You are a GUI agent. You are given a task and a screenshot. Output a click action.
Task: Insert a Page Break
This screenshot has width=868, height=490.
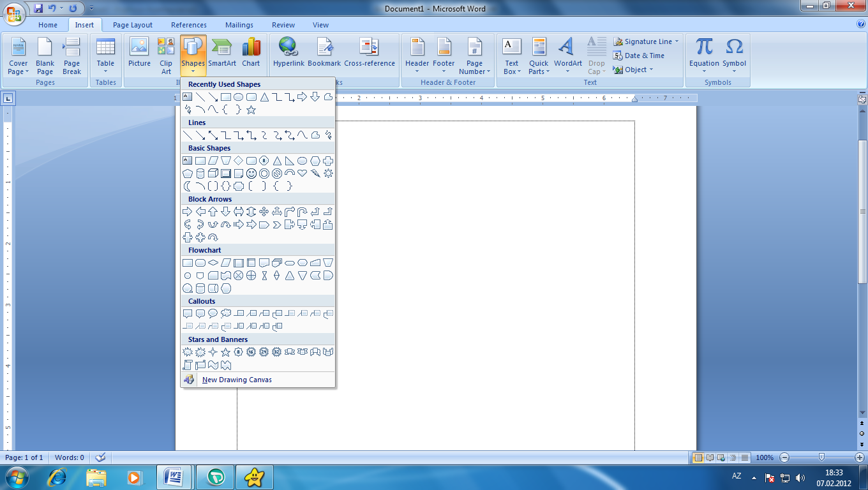[x=71, y=56]
